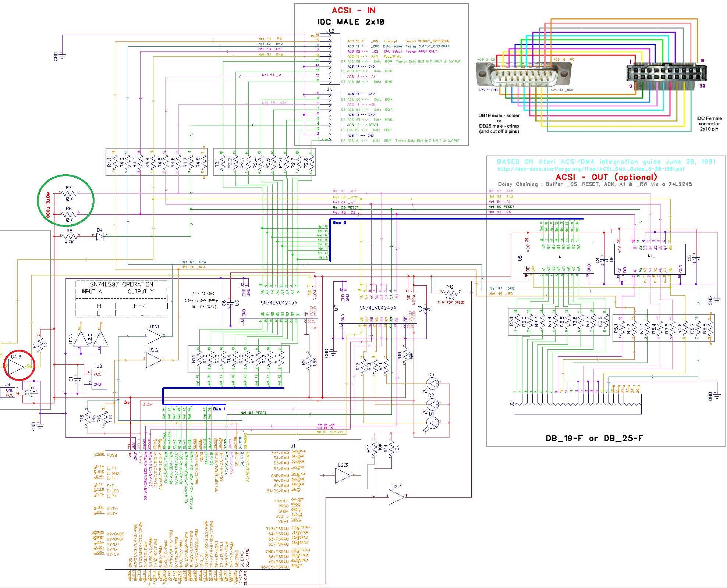Select the J2 connector body
This screenshot has height=588, width=727.
pyautogui.click(x=578, y=404)
